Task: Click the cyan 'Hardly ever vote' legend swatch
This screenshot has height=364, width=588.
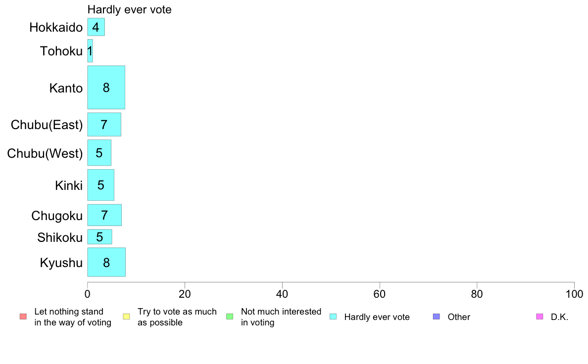Action: pos(333,317)
